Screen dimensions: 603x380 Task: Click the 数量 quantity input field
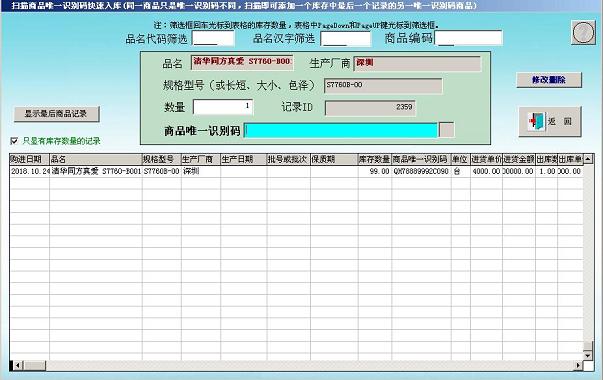[223, 107]
